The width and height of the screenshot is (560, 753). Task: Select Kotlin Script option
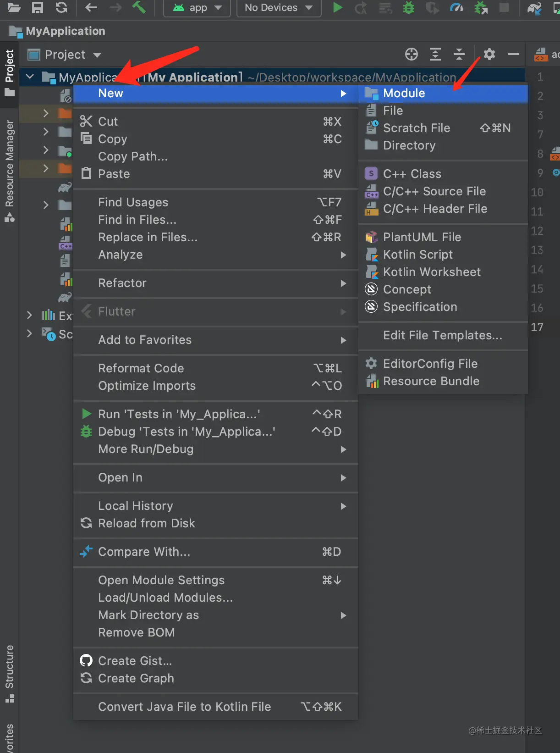443,255
